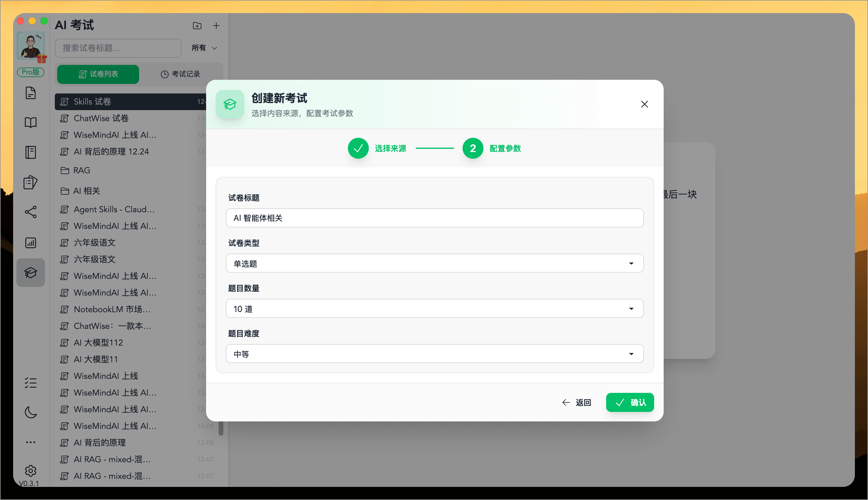The width and height of the screenshot is (868, 500).
Task: Click the flashcards icon in the sidebar
Action: click(x=31, y=182)
